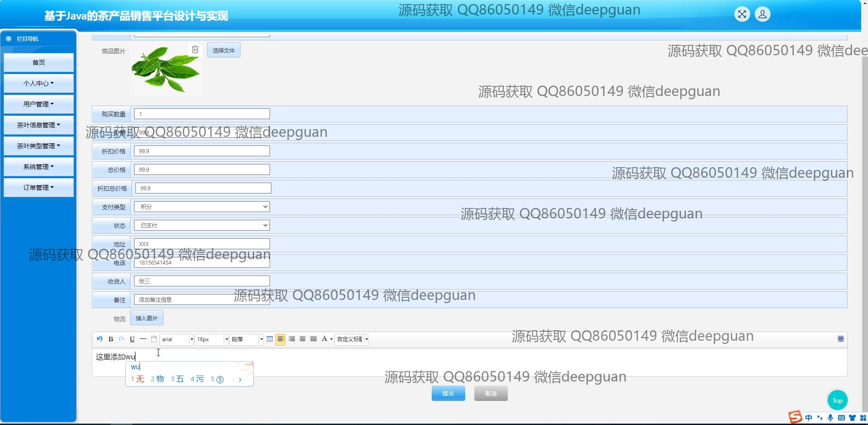Set justified alignment in editor toolbar
This screenshot has height=425, width=868.
coord(313,339)
